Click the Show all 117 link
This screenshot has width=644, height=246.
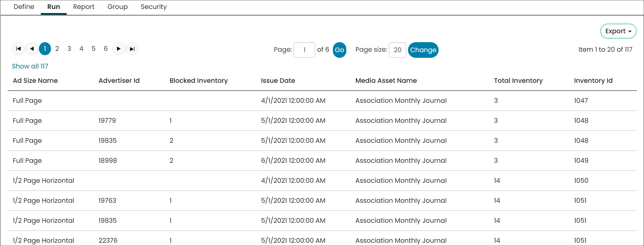(x=30, y=66)
